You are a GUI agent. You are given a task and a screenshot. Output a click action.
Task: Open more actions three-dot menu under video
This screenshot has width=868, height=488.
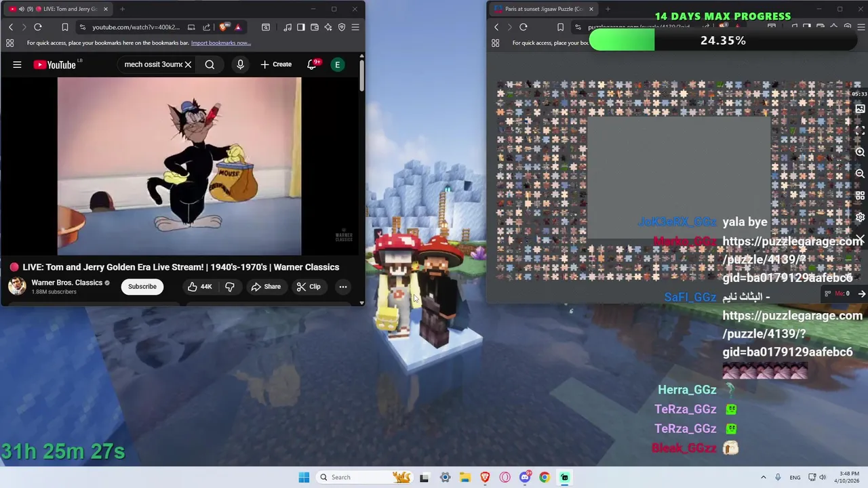[x=343, y=287]
